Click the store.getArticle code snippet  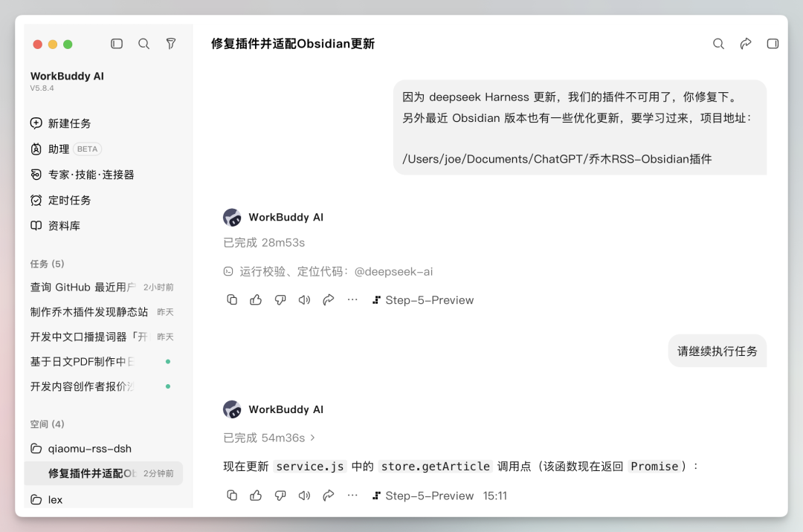tap(435, 467)
